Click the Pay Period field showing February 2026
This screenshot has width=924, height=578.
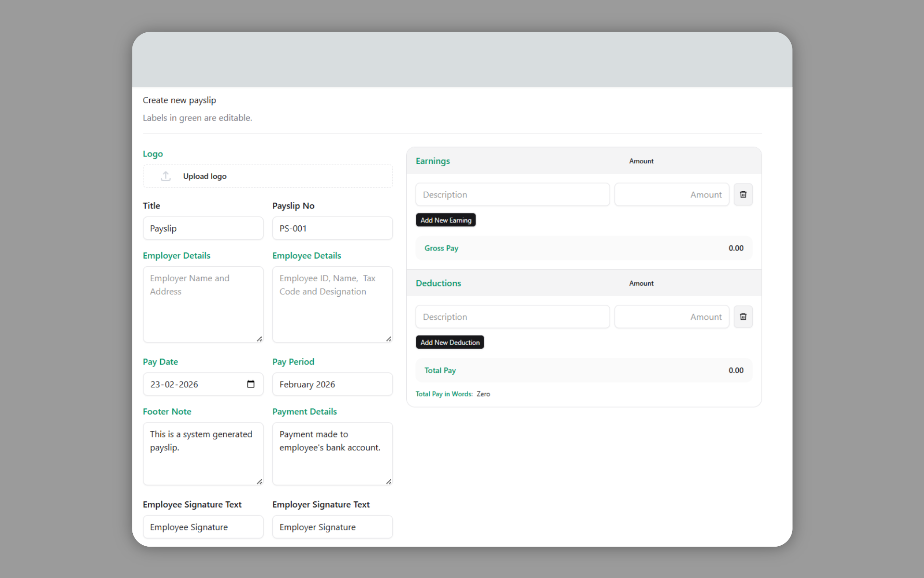click(333, 384)
